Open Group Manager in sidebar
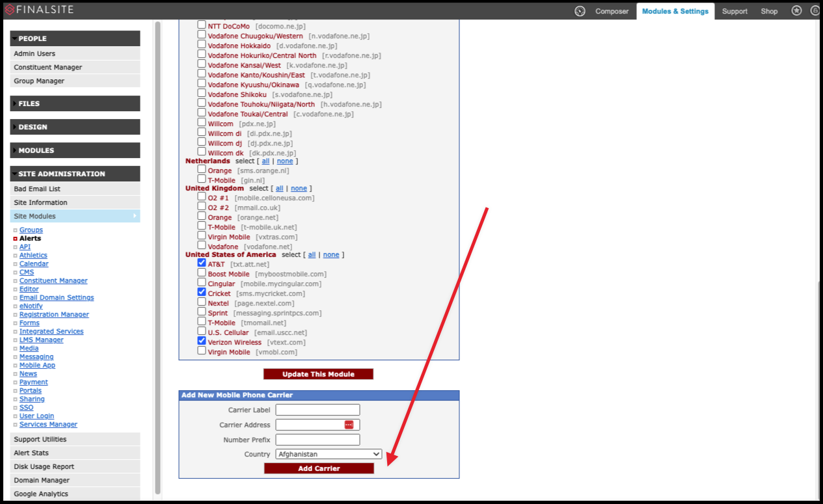 (75, 81)
